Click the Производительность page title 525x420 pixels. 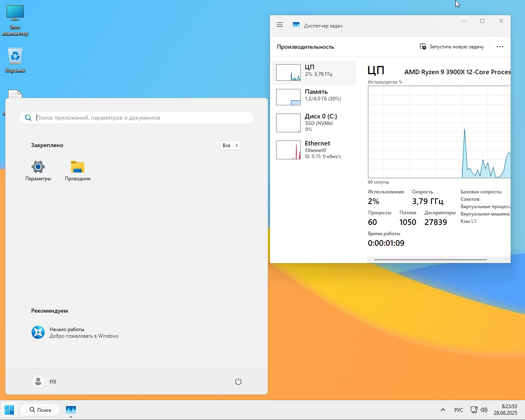pos(306,47)
